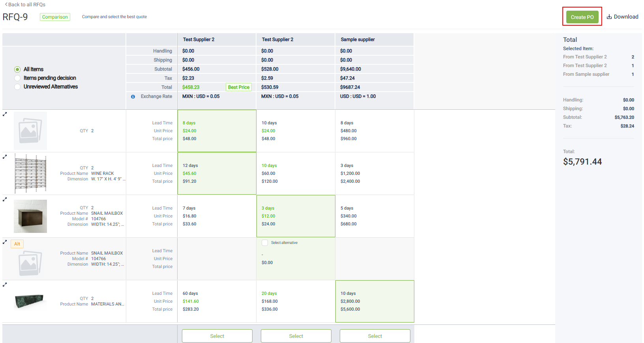
Task: Select Items pending decision radio option
Action: [x=17, y=78]
